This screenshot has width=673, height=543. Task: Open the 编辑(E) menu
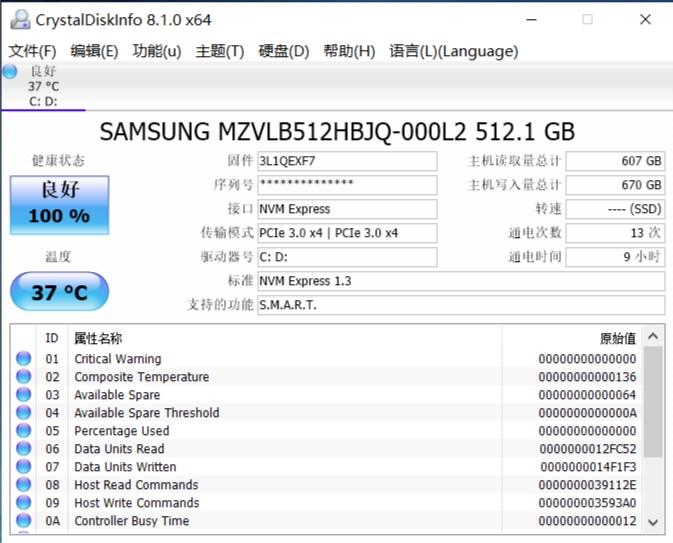[94, 51]
